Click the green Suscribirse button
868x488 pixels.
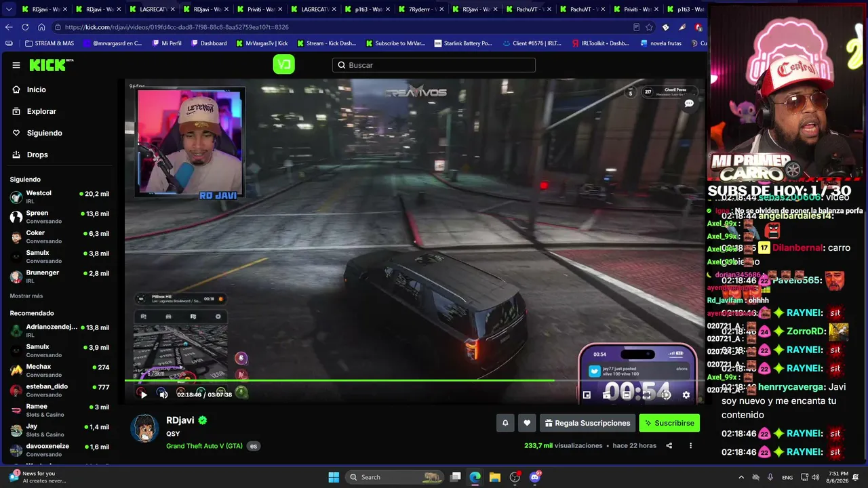pyautogui.click(x=669, y=423)
